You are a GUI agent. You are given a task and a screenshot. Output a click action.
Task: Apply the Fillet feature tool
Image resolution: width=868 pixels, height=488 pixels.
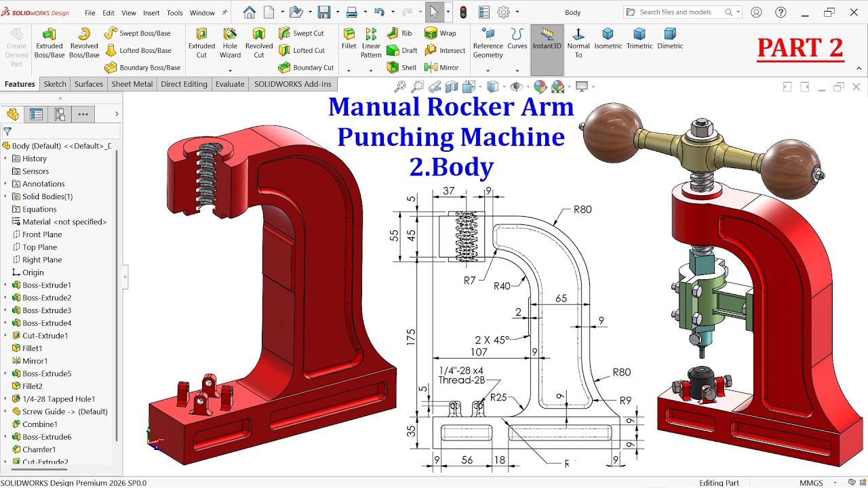pos(349,39)
